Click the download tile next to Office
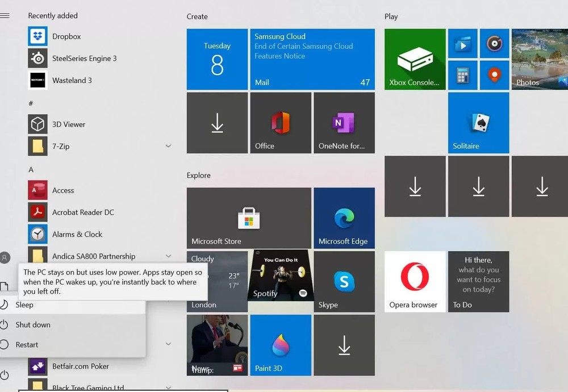Viewport: 568px width, 392px height. (217, 123)
